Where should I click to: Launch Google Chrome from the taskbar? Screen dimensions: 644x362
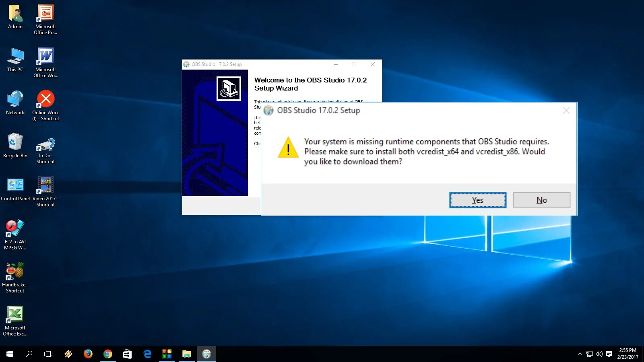tap(107, 354)
